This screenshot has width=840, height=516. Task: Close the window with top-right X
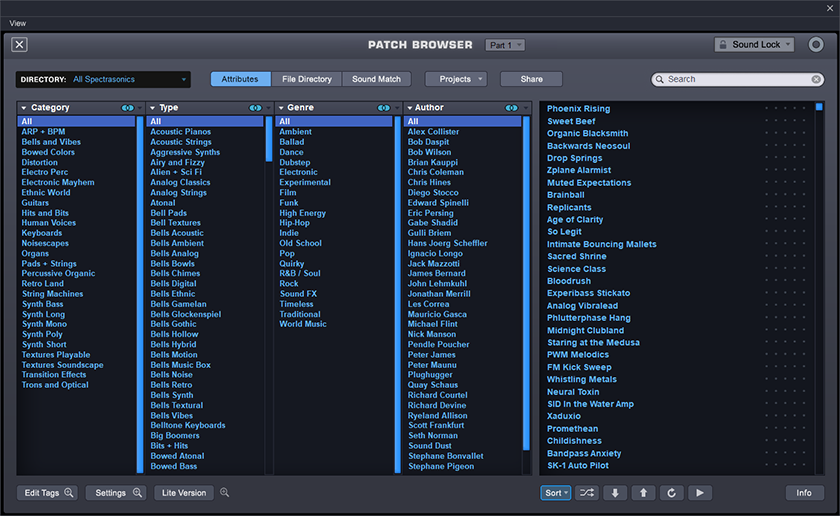tap(830, 8)
